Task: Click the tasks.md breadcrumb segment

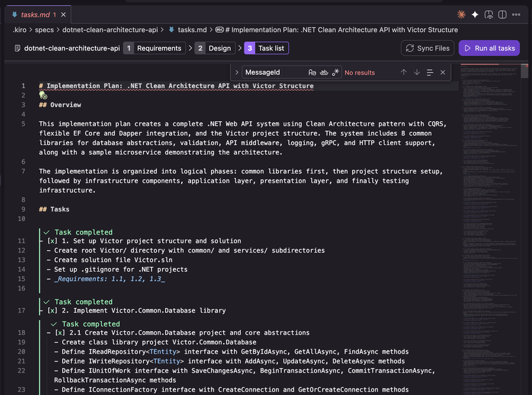Action: (x=192, y=30)
